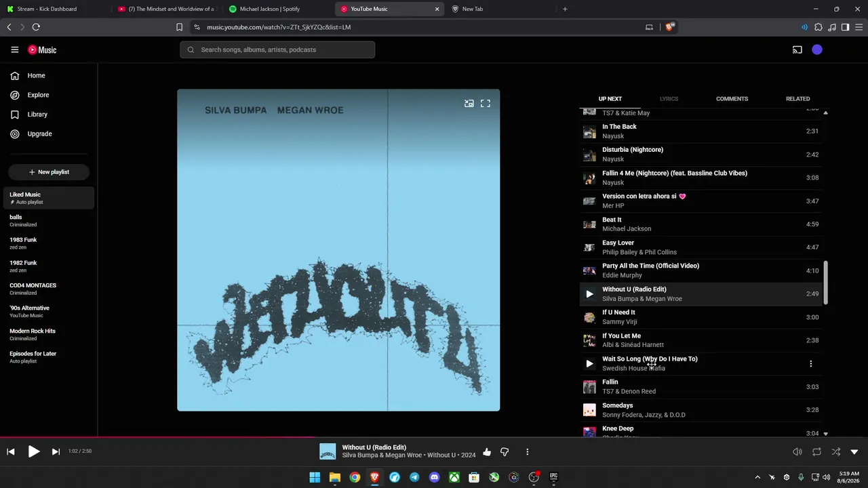Viewport: 868px width, 488px height.
Task: Toggle the browser sidebar panel
Action: [x=845, y=27]
